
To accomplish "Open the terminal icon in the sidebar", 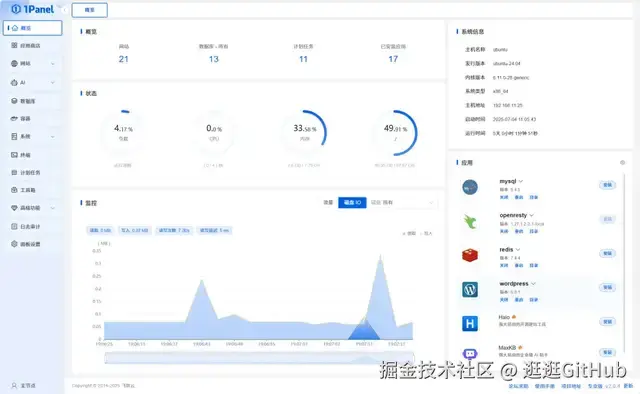I will pos(14,155).
